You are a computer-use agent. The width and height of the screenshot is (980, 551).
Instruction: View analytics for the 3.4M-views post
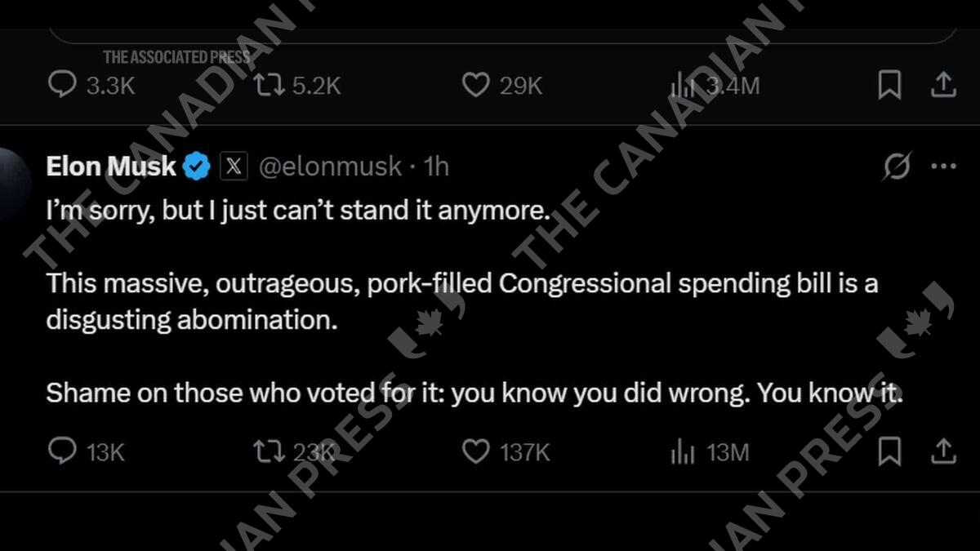click(x=683, y=85)
